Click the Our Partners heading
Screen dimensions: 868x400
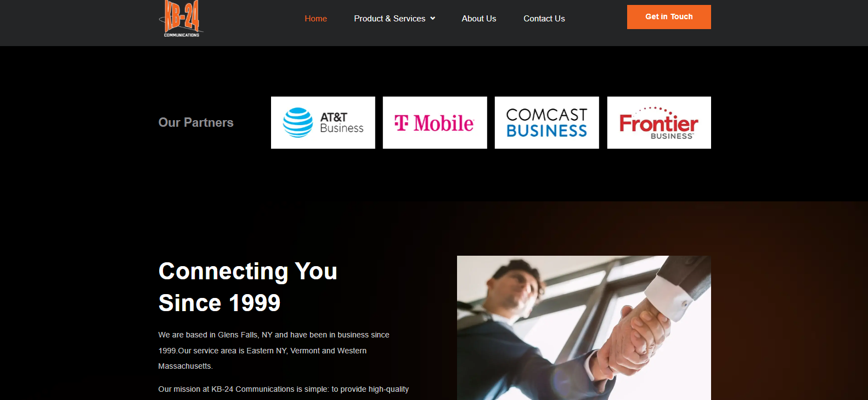pyautogui.click(x=196, y=122)
